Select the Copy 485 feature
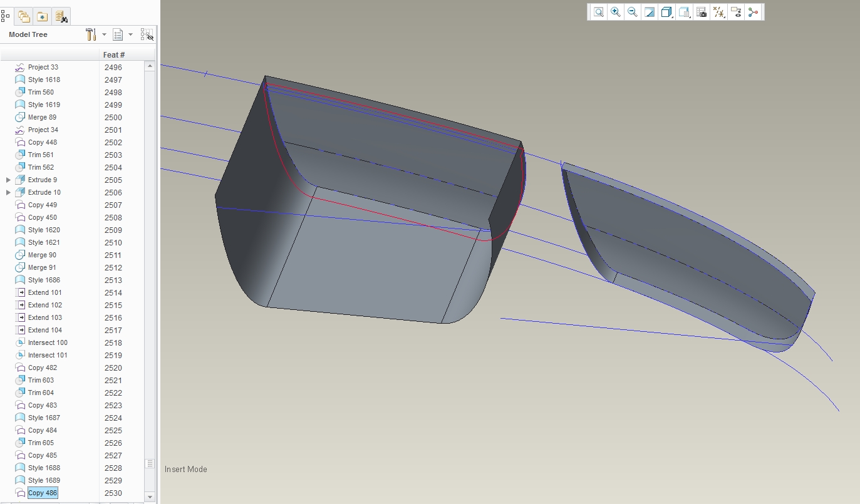860x504 pixels. pos(43,455)
